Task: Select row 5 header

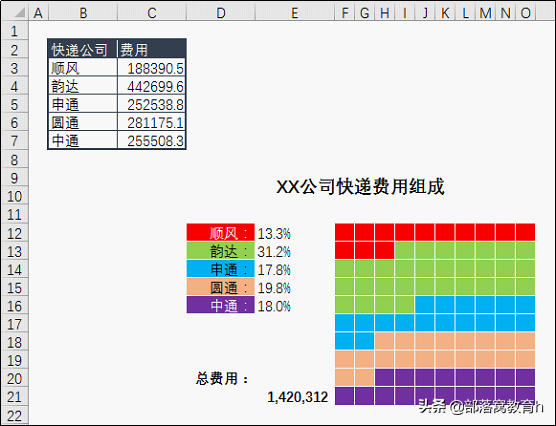Action: coord(15,104)
